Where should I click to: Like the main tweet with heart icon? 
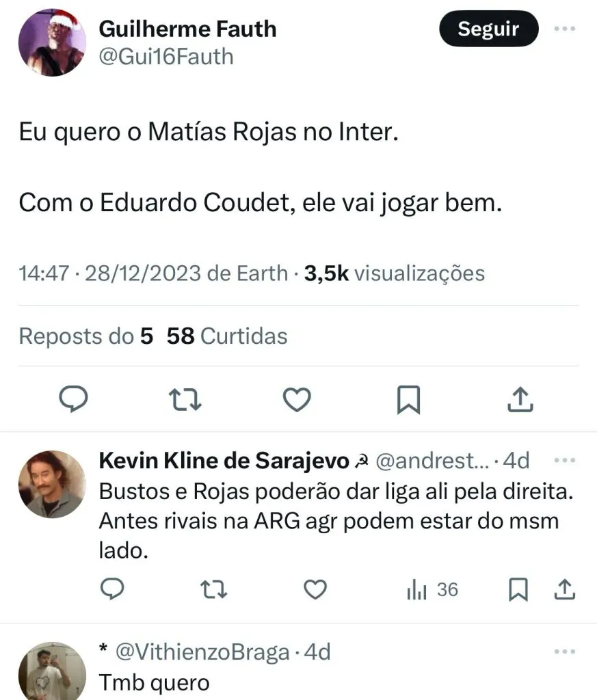pos(297,399)
